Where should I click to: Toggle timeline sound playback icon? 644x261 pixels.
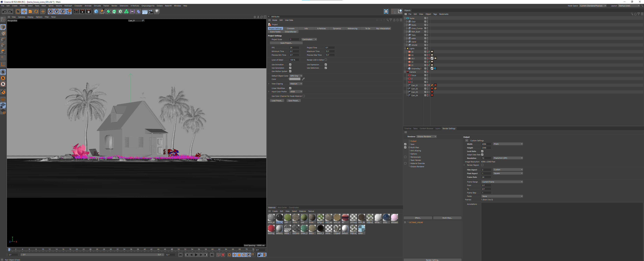pyautogui.click(x=259, y=255)
